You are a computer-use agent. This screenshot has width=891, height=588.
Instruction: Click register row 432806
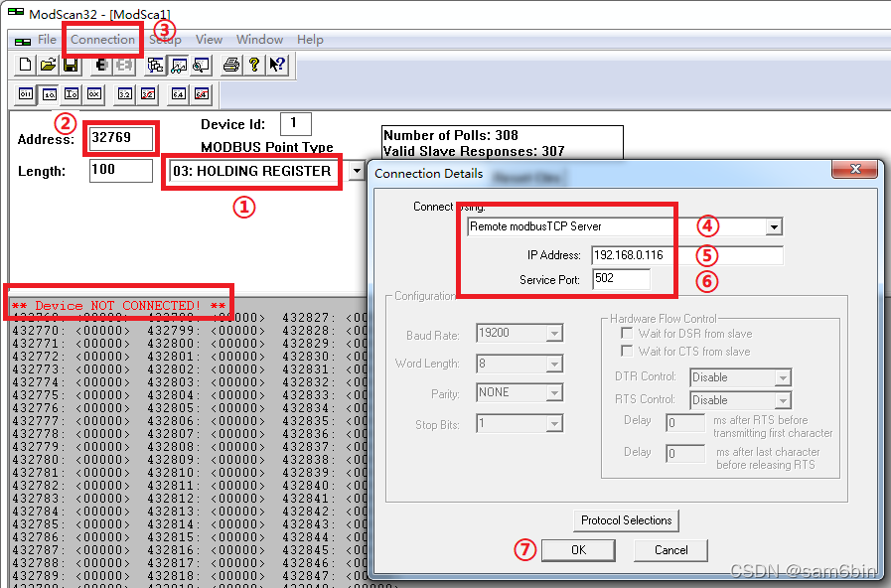207,421
